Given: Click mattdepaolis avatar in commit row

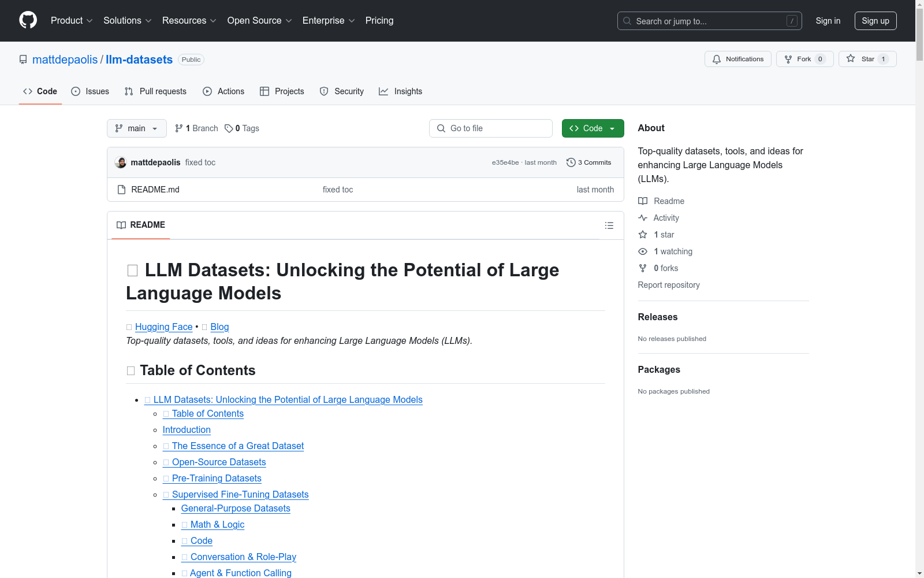Looking at the screenshot, I should [121, 162].
